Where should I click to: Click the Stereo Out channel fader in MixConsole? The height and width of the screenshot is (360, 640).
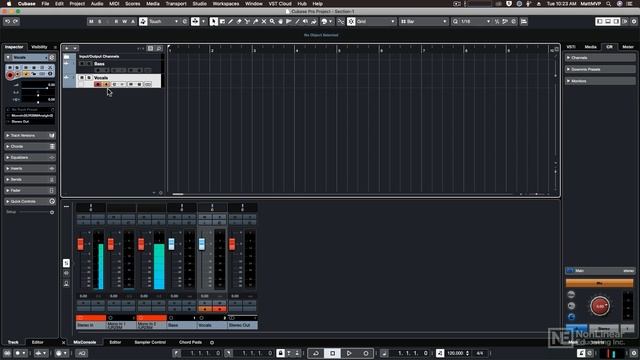(x=232, y=244)
